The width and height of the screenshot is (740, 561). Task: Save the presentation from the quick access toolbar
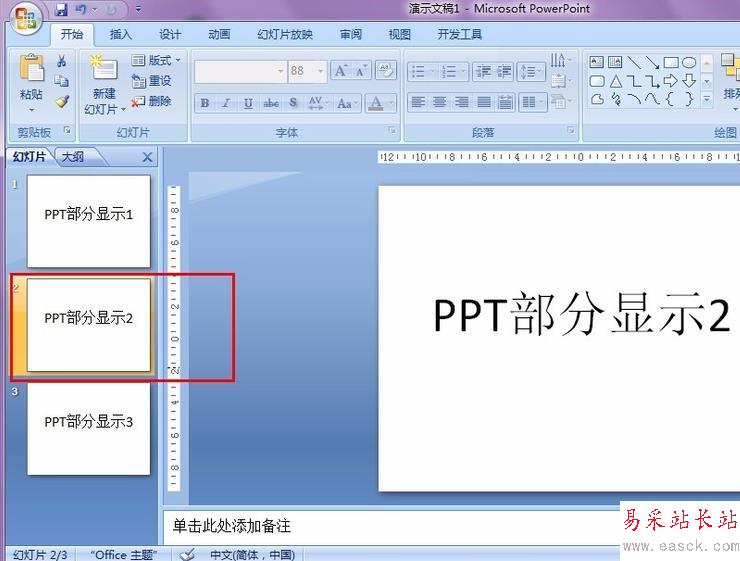click(61, 9)
